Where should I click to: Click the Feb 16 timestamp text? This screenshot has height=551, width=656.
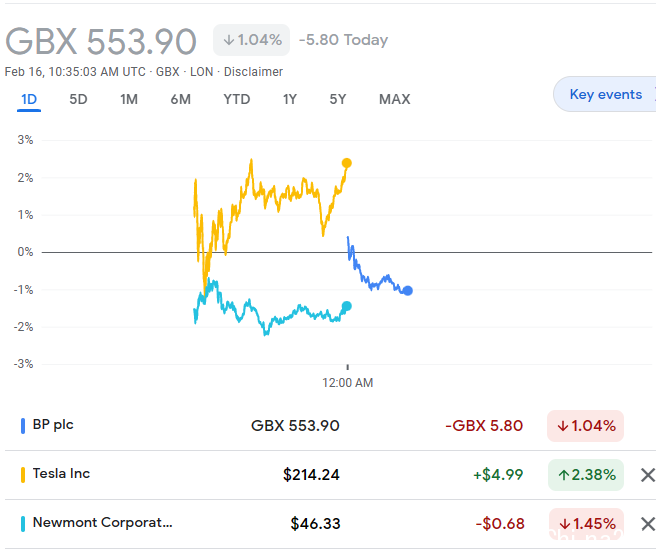(75, 72)
